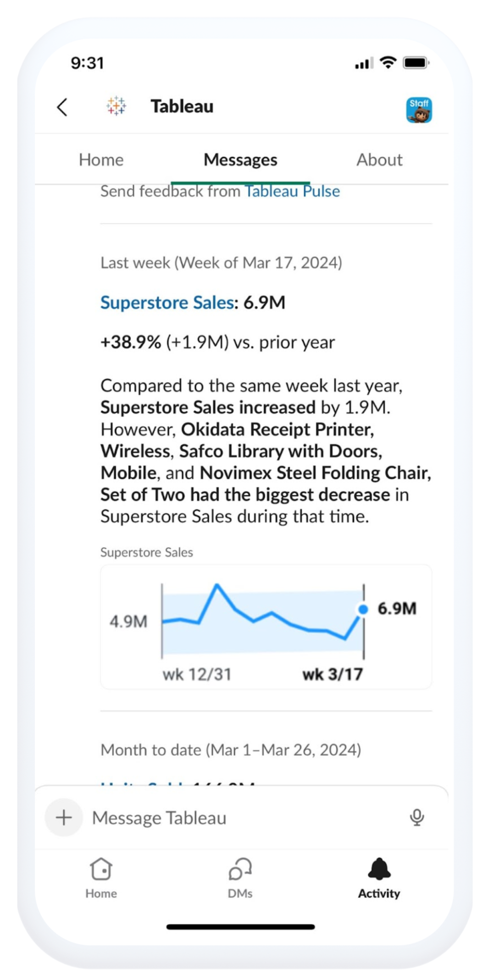488x980 pixels.
Task: Open the Staff profile avatar
Action: (419, 110)
